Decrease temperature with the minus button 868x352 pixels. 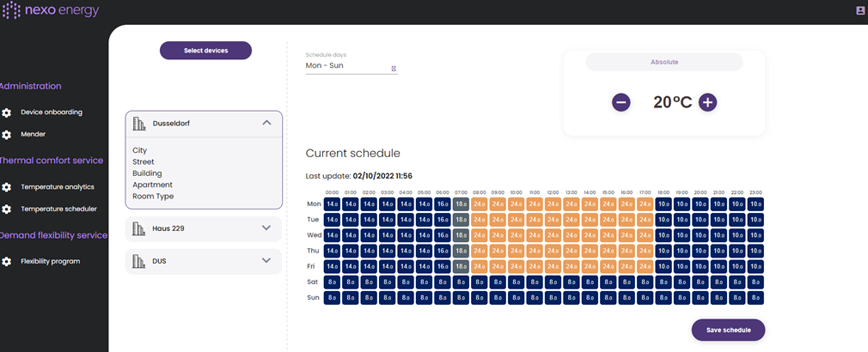621,102
